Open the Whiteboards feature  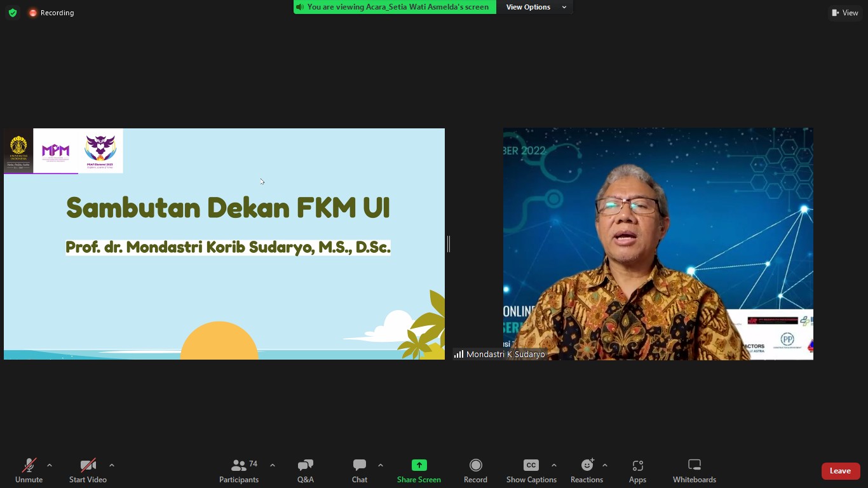point(693,470)
